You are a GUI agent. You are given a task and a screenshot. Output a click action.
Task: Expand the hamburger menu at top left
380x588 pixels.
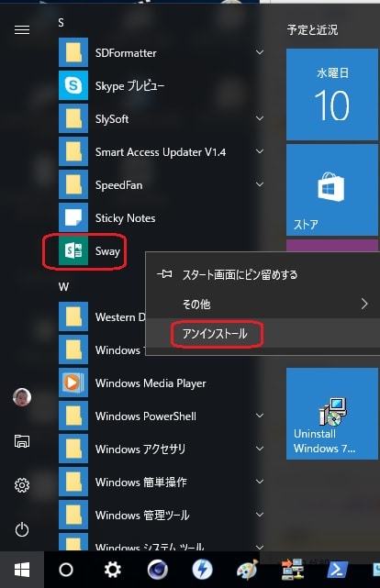click(x=22, y=29)
